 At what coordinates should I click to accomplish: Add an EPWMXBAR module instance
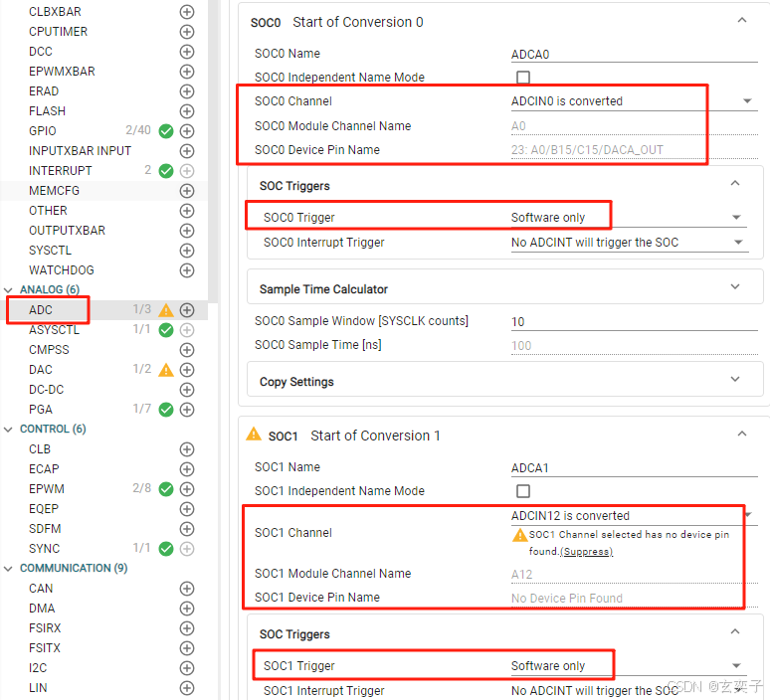[187, 72]
